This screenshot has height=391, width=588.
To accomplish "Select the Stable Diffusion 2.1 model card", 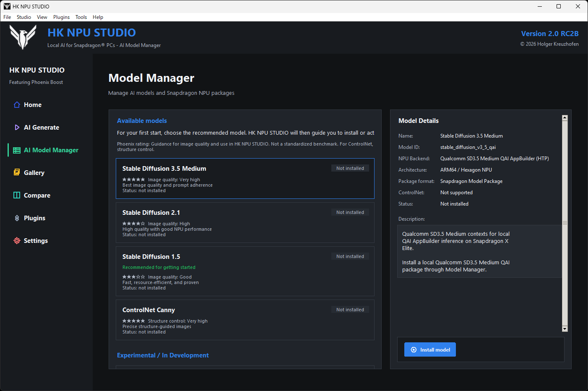I will [x=245, y=222].
